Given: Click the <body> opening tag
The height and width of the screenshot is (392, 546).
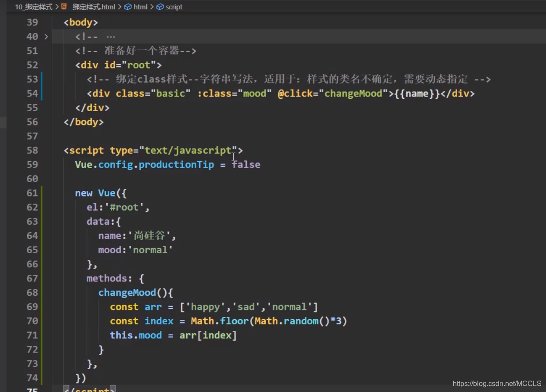Looking at the screenshot, I should click(81, 22).
